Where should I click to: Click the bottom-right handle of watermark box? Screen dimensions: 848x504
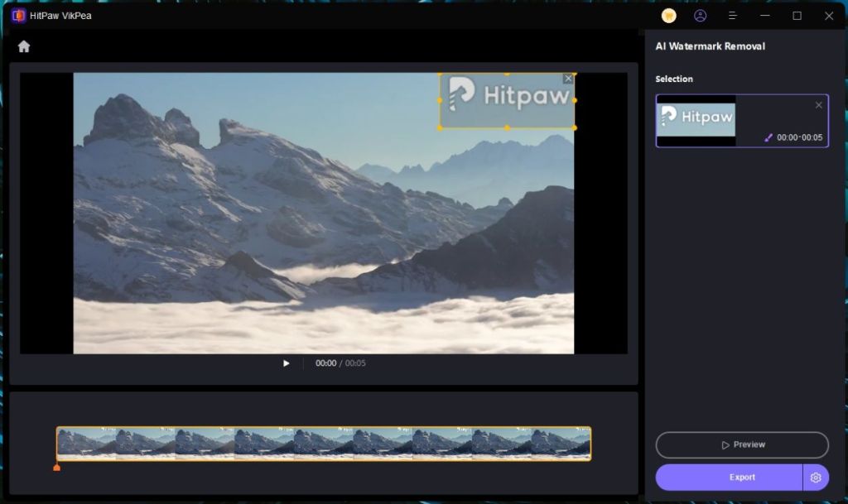pos(575,127)
